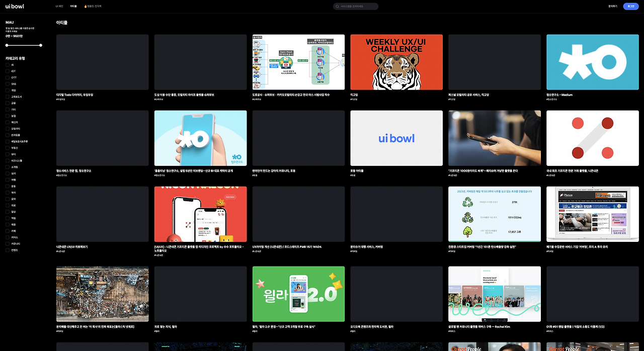This screenshot has width=644, height=351.
Task: Tick the 커머스 category checkbox
Action: point(7,237)
